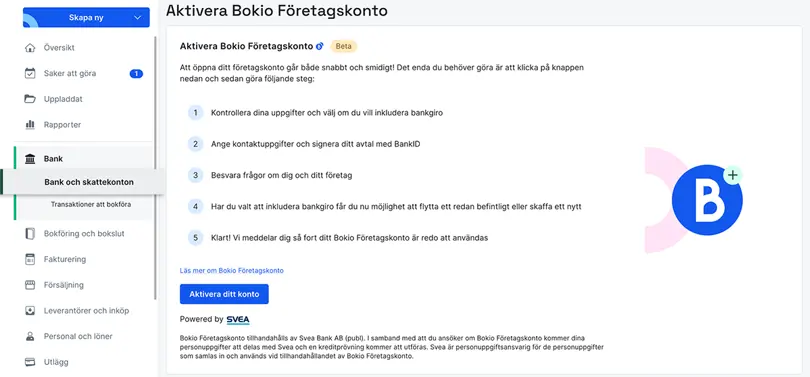
Task: Click the Fakturering invoice icon
Action: point(30,259)
